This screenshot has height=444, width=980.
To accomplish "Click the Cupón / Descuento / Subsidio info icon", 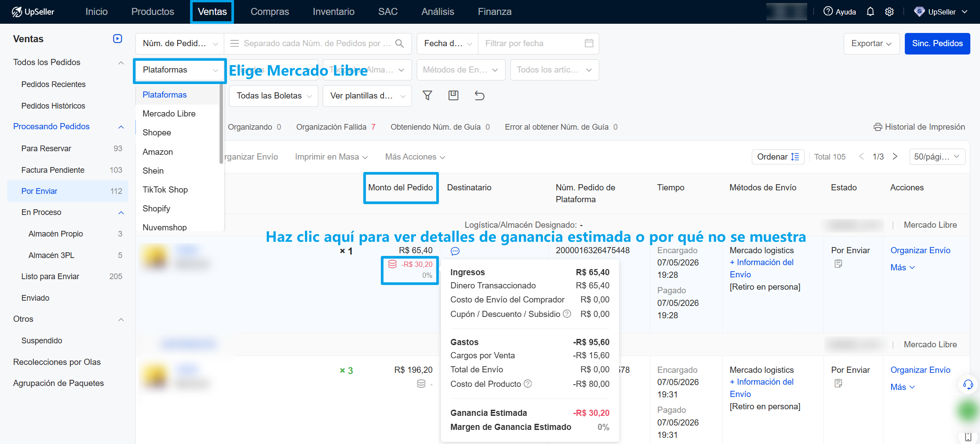I will (x=567, y=314).
